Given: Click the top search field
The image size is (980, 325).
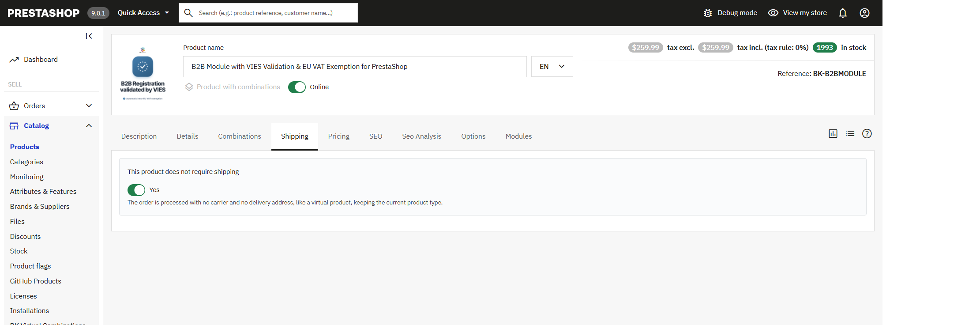Looking at the screenshot, I should coord(268,13).
